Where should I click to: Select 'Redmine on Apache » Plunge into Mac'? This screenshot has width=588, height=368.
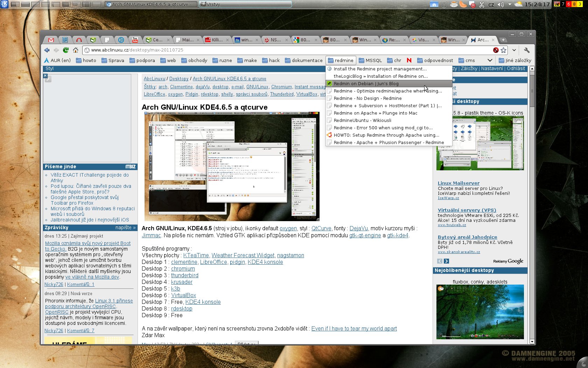(388, 113)
